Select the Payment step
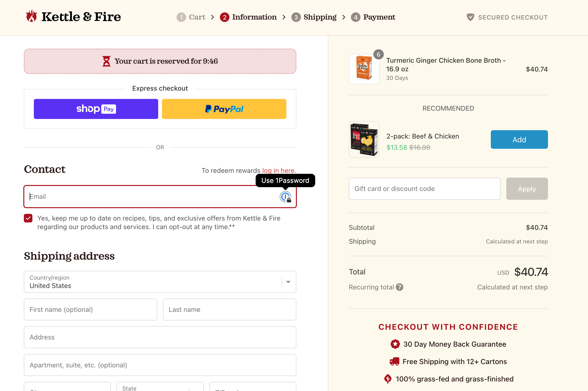Screen dimensions: 588x391 373,17
